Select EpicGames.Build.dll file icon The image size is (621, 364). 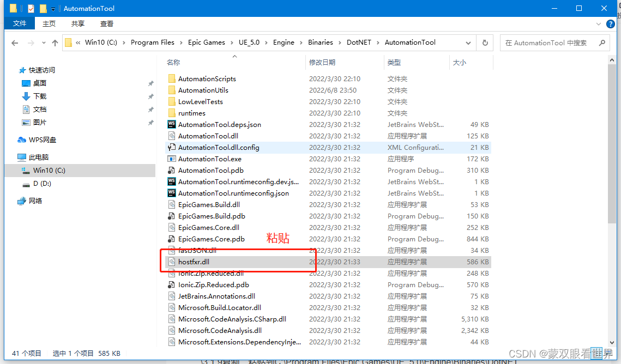pyautogui.click(x=172, y=204)
